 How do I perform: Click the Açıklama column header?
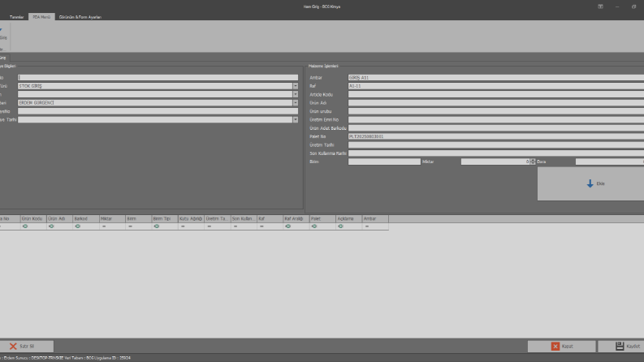tap(348, 219)
